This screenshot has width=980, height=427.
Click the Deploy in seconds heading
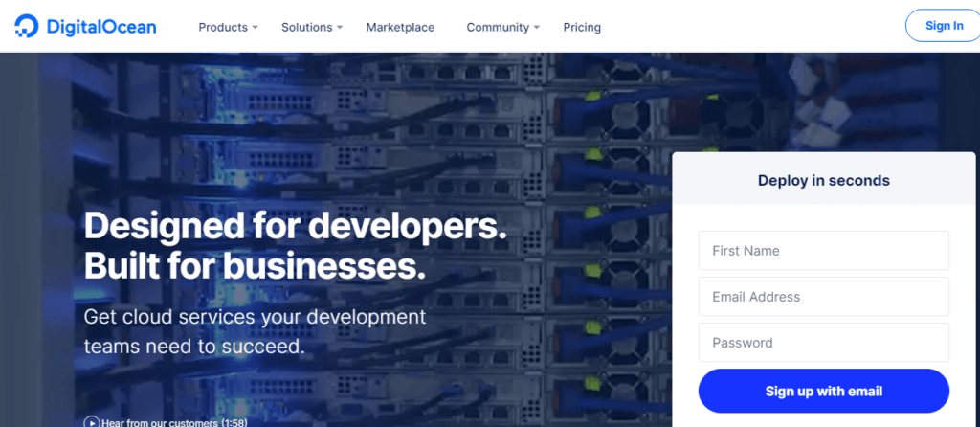[823, 180]
